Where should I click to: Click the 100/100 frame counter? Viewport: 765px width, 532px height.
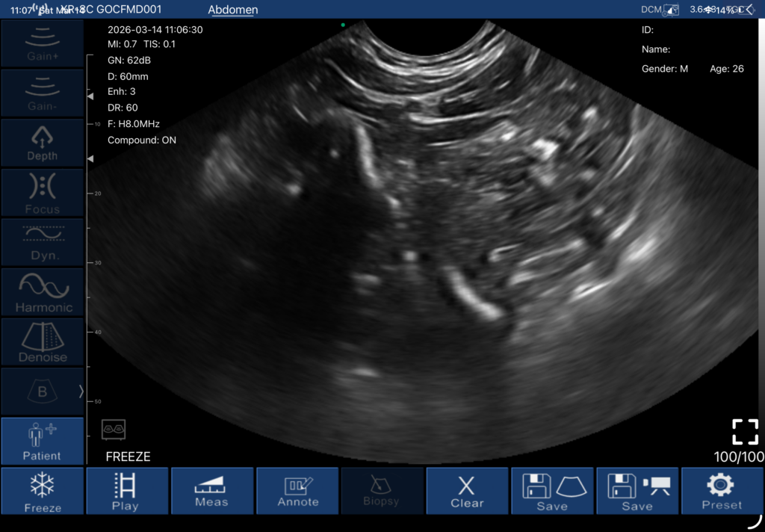coord(739,457)
